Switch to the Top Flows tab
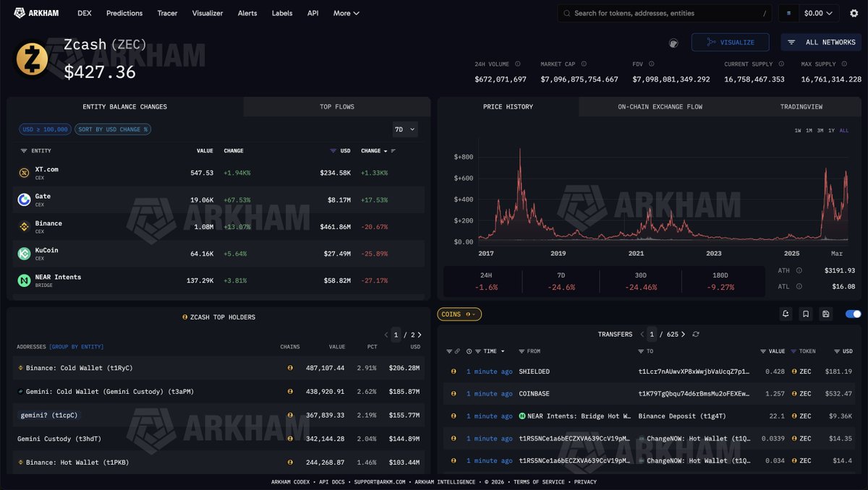 (337, 107)
